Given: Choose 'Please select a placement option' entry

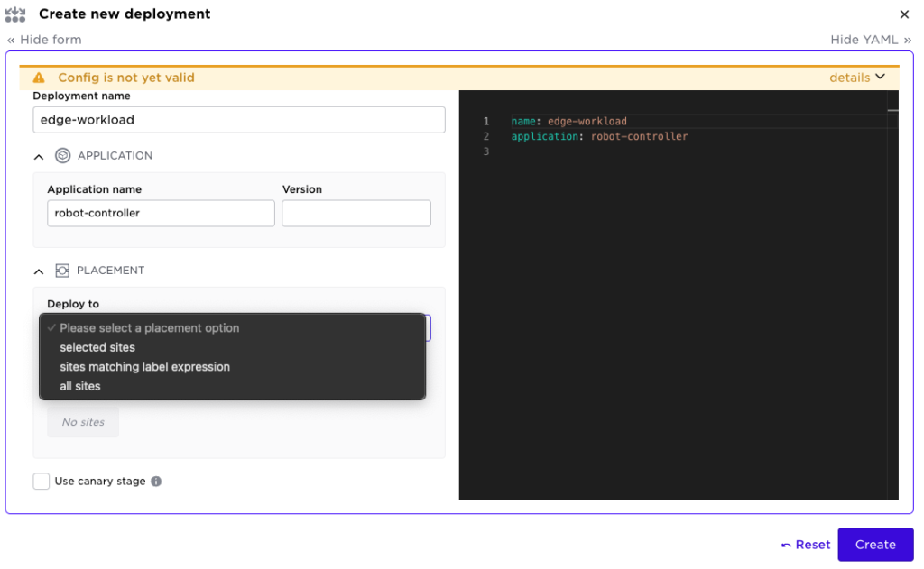Looking at the screenshot, I should pos(232,328).
